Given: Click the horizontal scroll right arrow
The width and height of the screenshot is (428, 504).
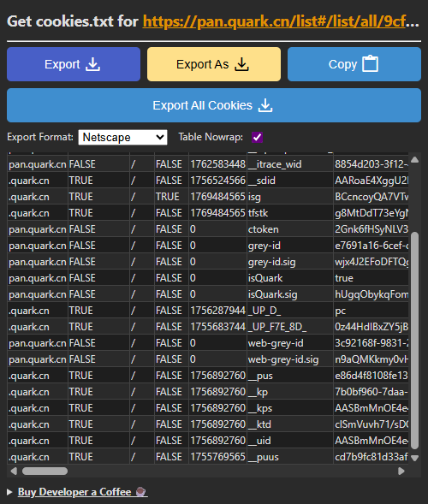Looking at the screenshot, I should (401, 471).
